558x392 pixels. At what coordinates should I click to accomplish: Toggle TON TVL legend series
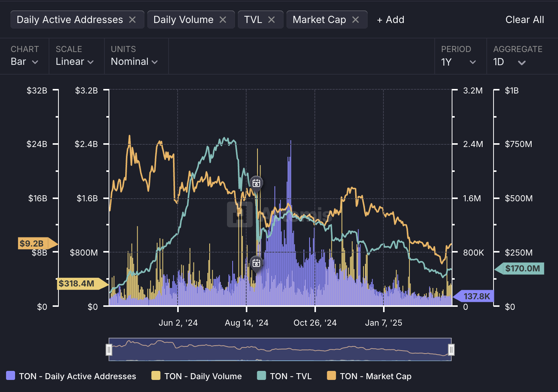(x=284, y=376)
